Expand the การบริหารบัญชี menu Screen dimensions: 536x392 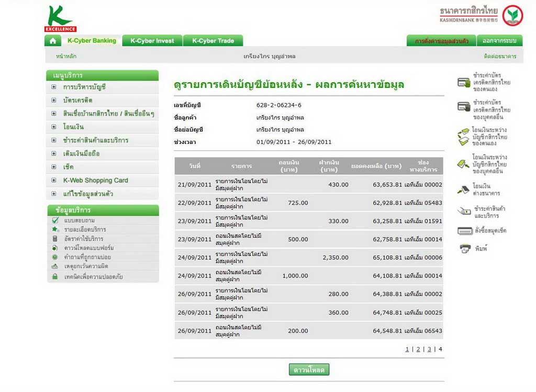coord(53,87)
